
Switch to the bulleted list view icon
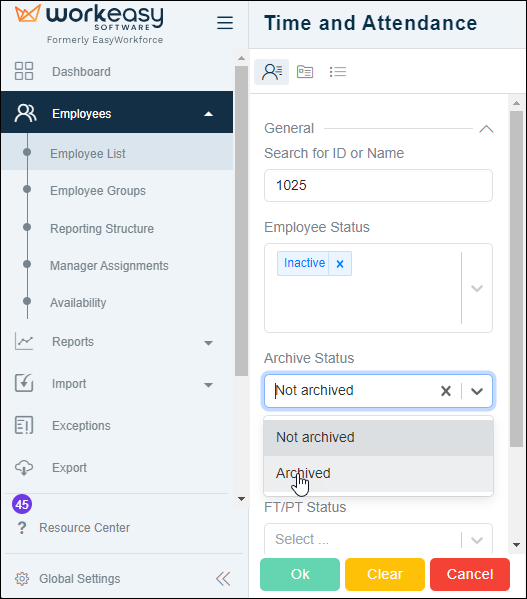tap(338, 72)
